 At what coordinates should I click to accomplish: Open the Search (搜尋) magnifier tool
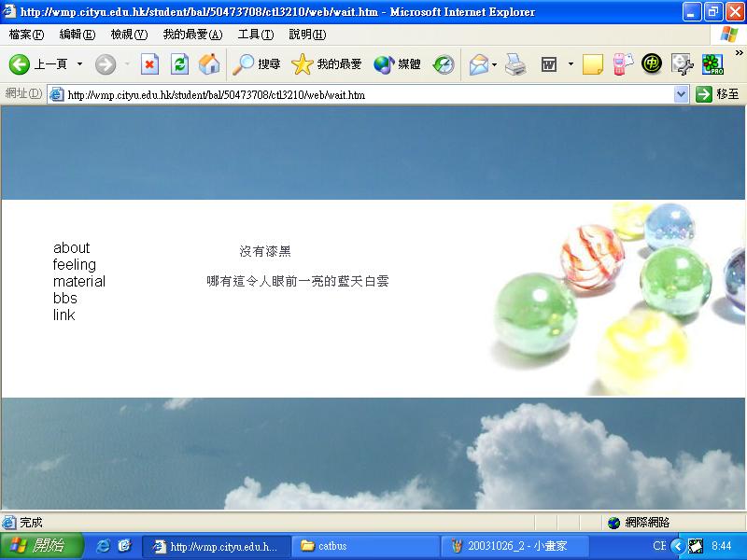coord(256,64)
